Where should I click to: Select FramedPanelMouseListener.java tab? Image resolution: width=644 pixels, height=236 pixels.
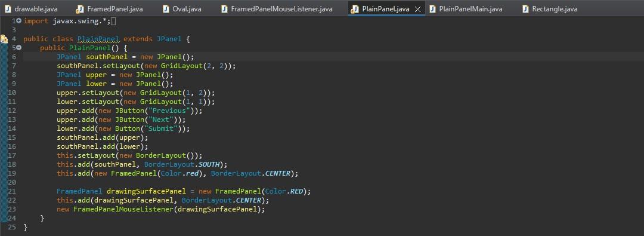coord(277,8)
